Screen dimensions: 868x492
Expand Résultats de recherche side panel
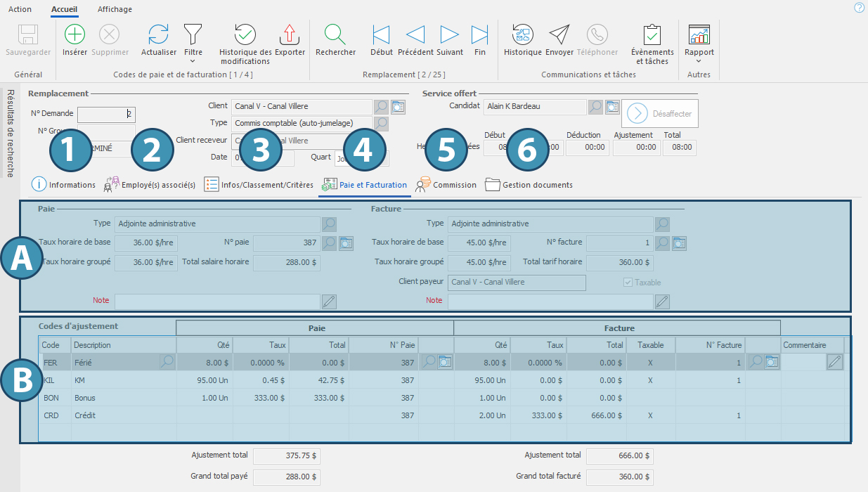pyautogui.click(x=10, y=134)
